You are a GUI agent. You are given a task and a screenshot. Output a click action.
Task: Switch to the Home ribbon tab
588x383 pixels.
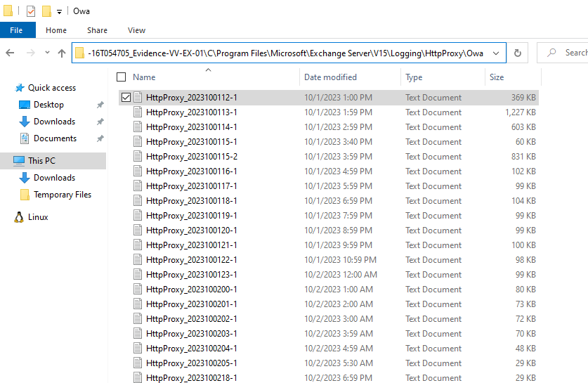click(x=56, y=30)
